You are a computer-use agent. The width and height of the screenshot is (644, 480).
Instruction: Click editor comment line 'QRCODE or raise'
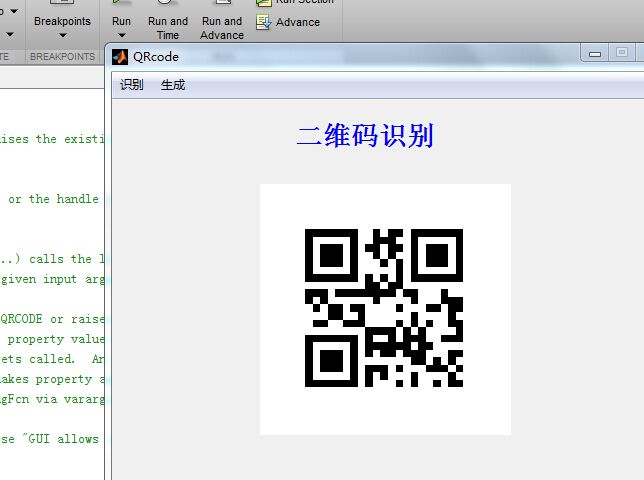(52, 319)
